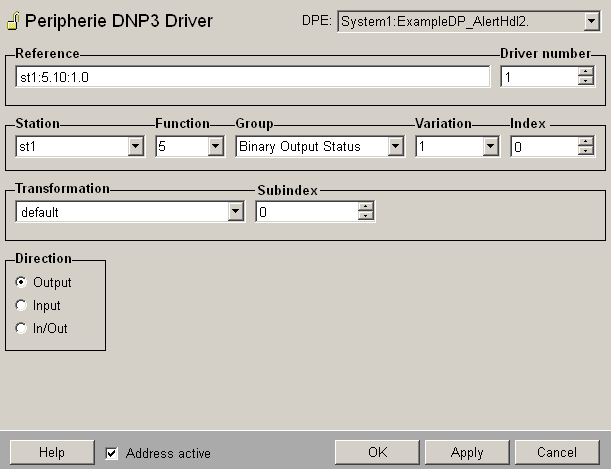
Task: Click the OK button
Action: [377, 453]
